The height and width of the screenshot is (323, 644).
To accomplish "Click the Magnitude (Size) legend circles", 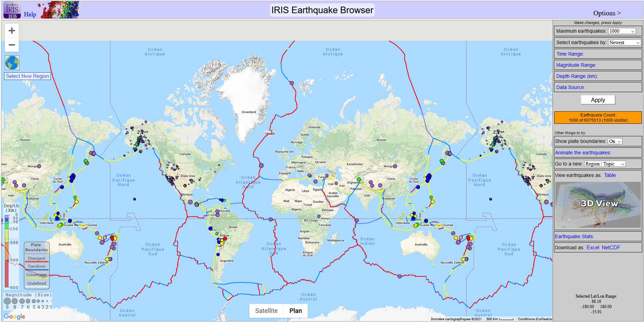I will (28, 301).
